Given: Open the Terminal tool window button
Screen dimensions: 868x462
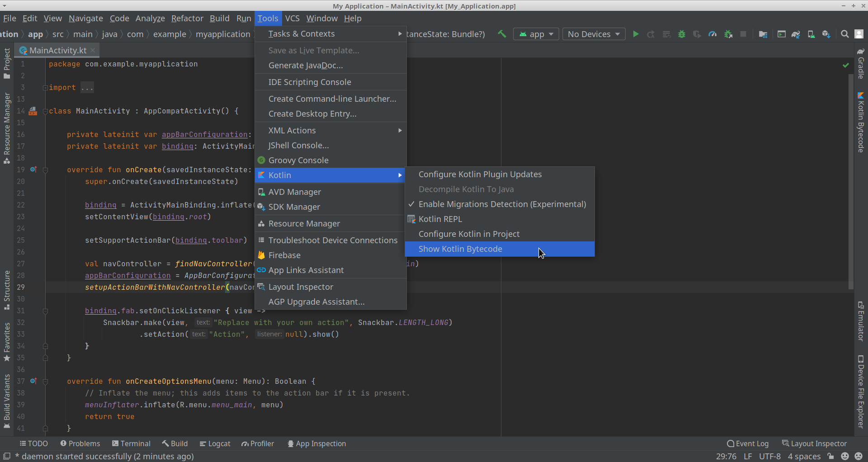Looking at the screenshot, I should [131, 443].
